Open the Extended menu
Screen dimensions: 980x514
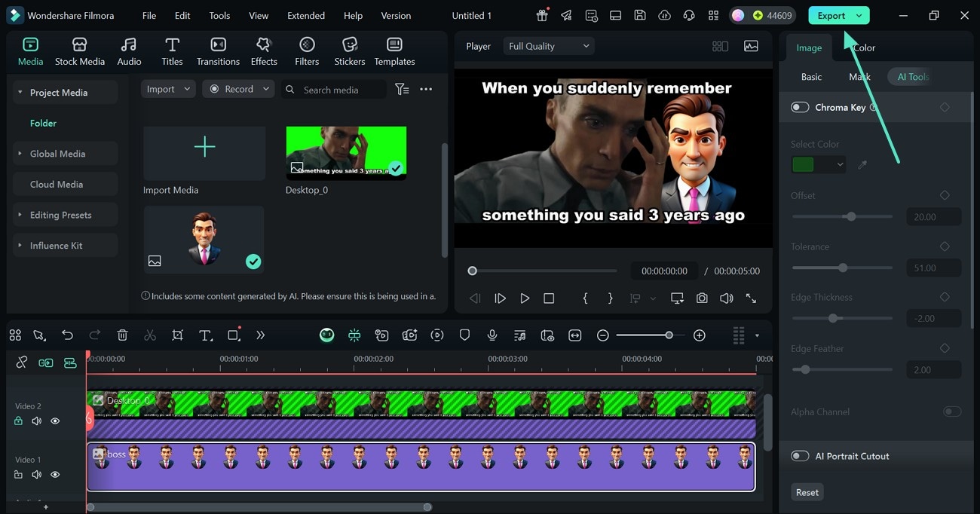[x=306, y=15]
